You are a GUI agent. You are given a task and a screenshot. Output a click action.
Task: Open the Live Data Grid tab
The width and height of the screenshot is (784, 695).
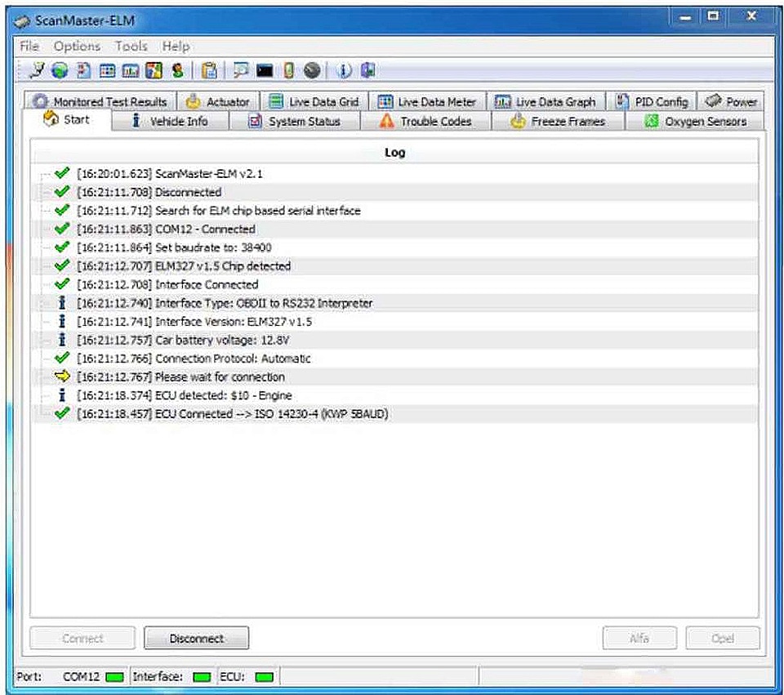click(x=314, y=101)
